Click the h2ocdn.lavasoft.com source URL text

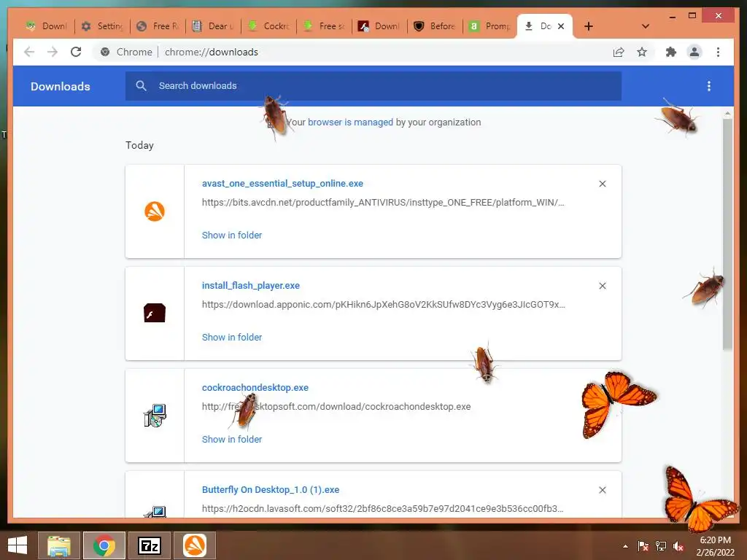coord(382,508)
